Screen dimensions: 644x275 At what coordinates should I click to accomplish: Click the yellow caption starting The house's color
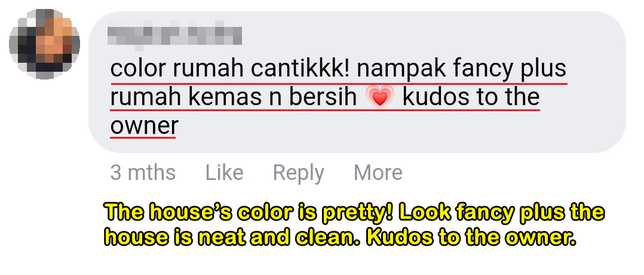(x=354, y=224)
